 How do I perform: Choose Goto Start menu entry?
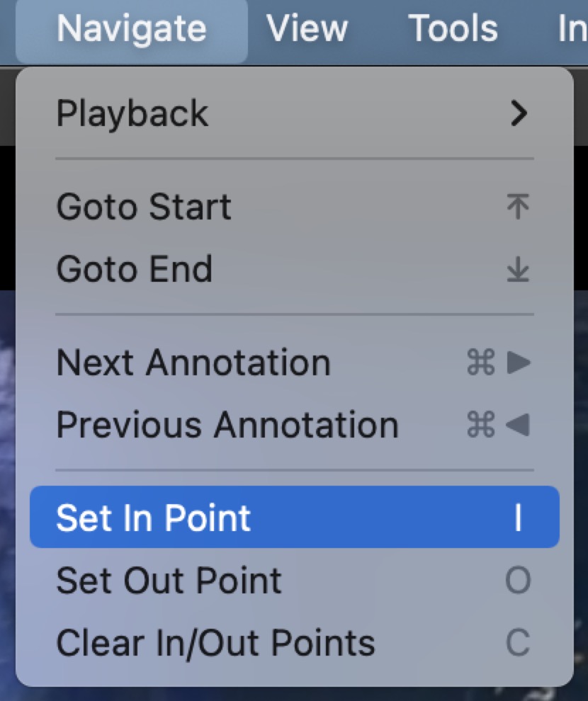coord(295,207)
